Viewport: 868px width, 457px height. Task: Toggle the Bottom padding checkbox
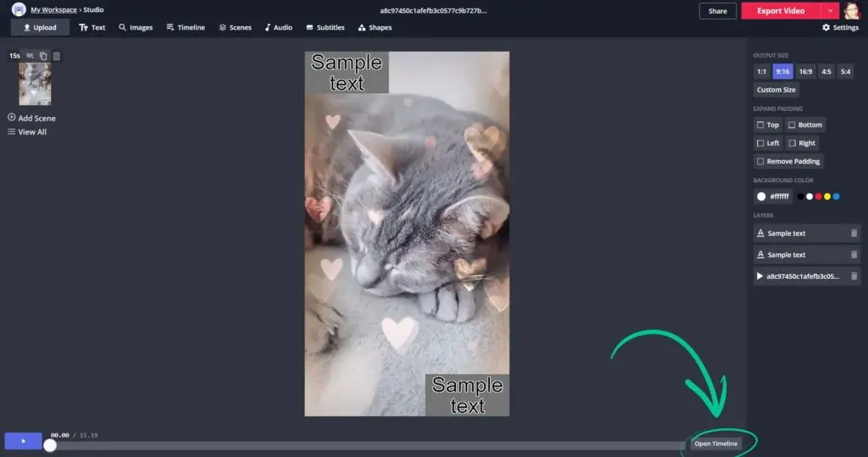coord(792,125)
